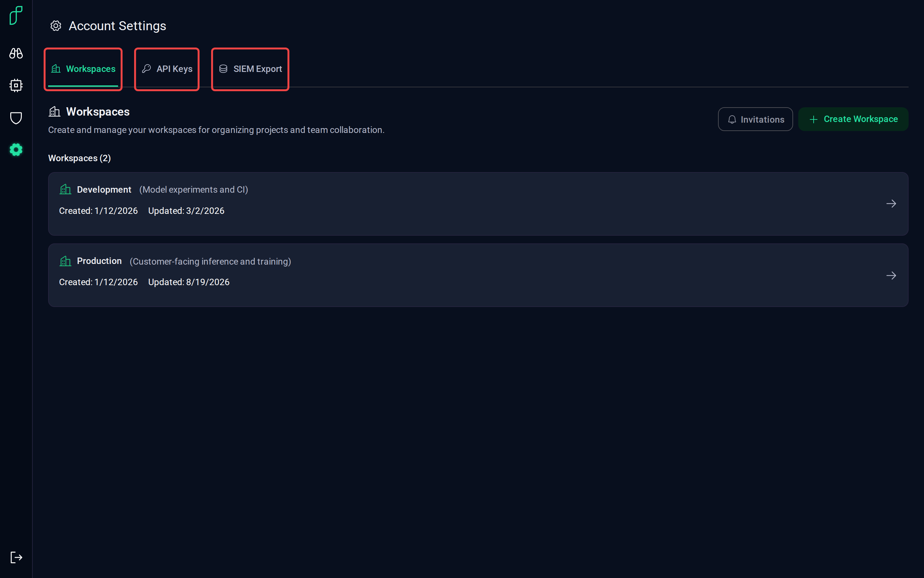Click the 'Workspaces (2)' count label

(80, 158)
